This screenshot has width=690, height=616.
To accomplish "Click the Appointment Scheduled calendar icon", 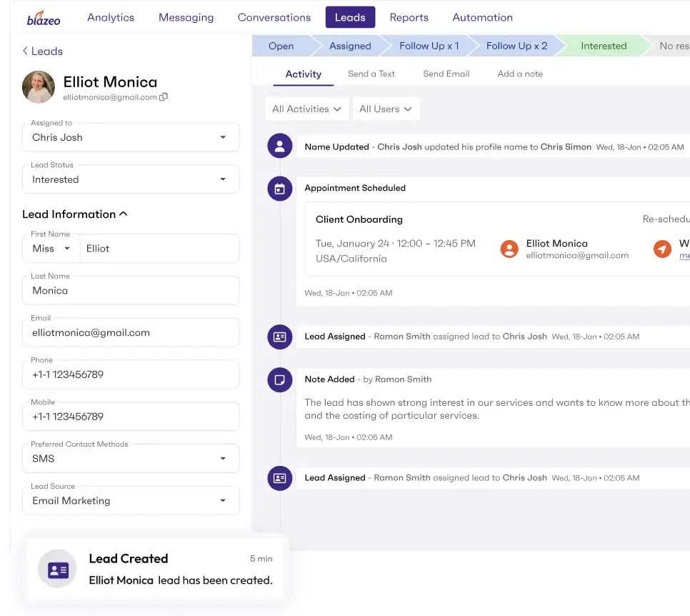I will [x=279, y=189].
